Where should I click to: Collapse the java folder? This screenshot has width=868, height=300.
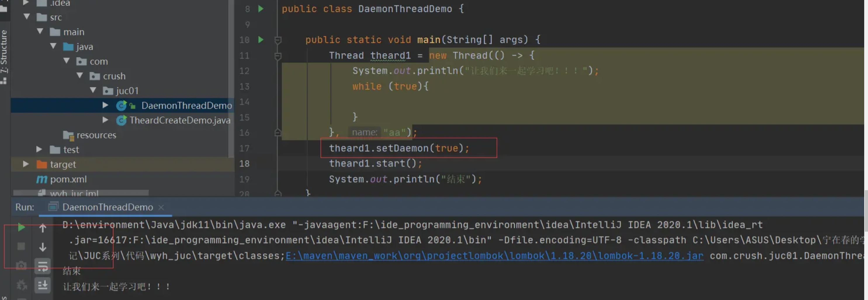53,46
